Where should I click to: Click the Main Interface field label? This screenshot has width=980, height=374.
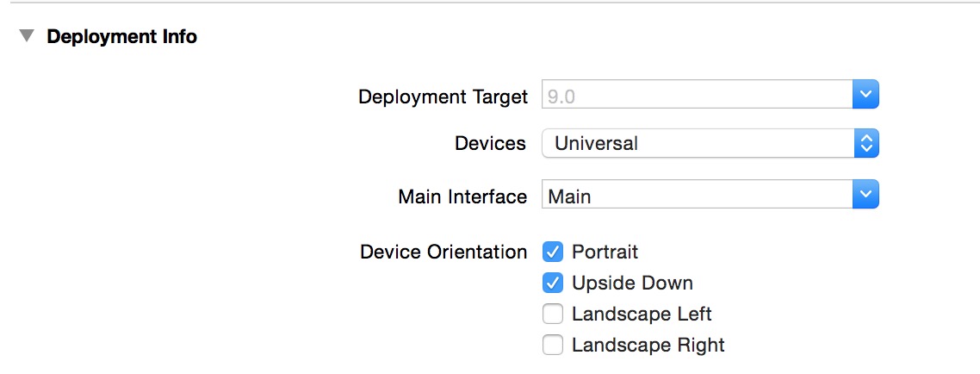pyautogui.click(x=462, y=196)
